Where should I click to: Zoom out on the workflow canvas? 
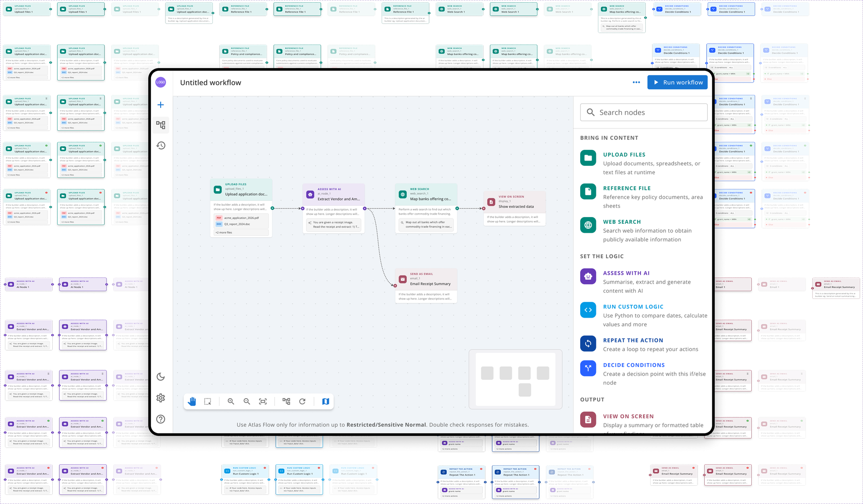[x=246, y=401]
